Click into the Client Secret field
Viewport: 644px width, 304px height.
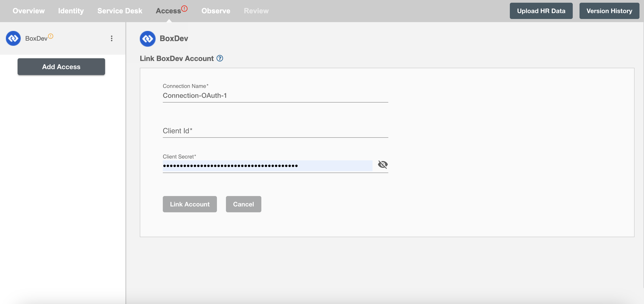pos(267,166)
